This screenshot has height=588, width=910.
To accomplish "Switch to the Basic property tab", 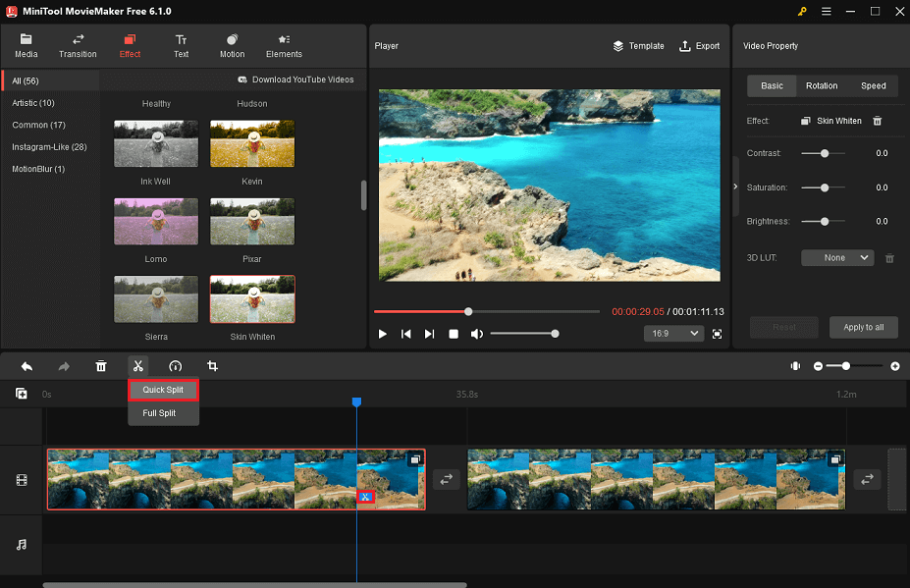I will [772, 86].
